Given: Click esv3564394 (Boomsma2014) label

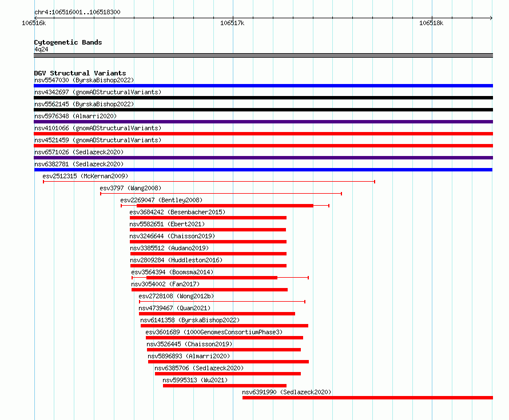Looking at the screenshot, I should tap(172, 272).
